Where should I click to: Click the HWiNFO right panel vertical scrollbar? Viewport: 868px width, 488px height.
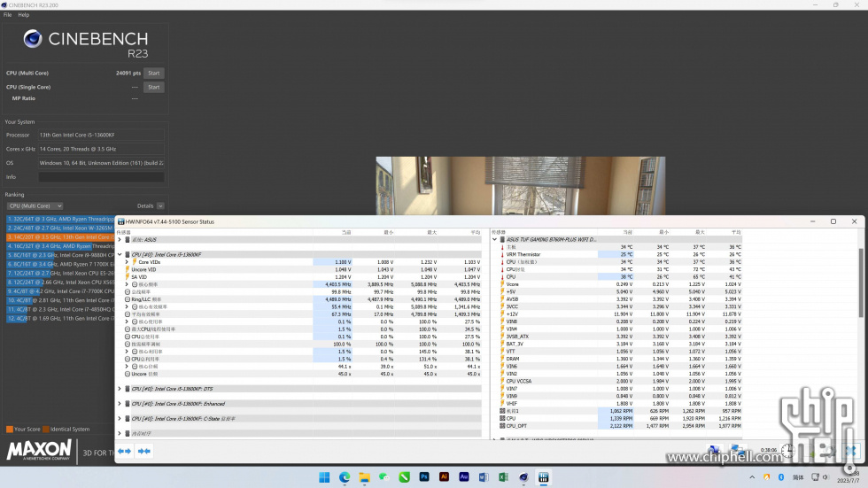tap(861, 283)
